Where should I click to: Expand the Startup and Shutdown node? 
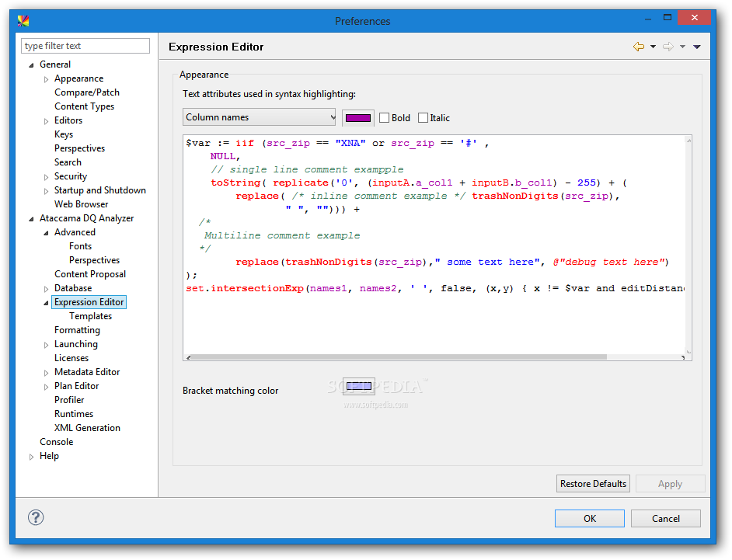[46, 191]
